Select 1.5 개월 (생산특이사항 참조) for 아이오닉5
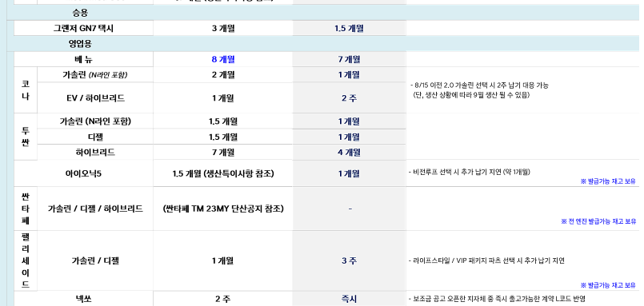Image resolution: width=644 pixels, height=306 pixels. point(223,173)
